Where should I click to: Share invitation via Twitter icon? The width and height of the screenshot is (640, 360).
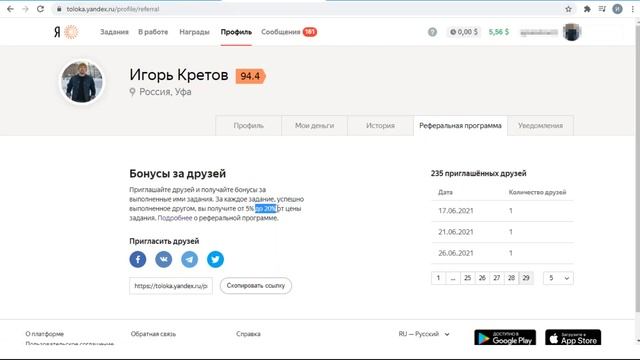click(x=215, y=259)
